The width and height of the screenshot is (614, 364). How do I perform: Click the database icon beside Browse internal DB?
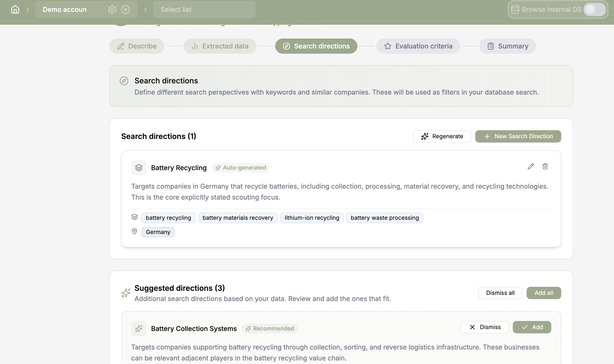(x=515, y=9)
